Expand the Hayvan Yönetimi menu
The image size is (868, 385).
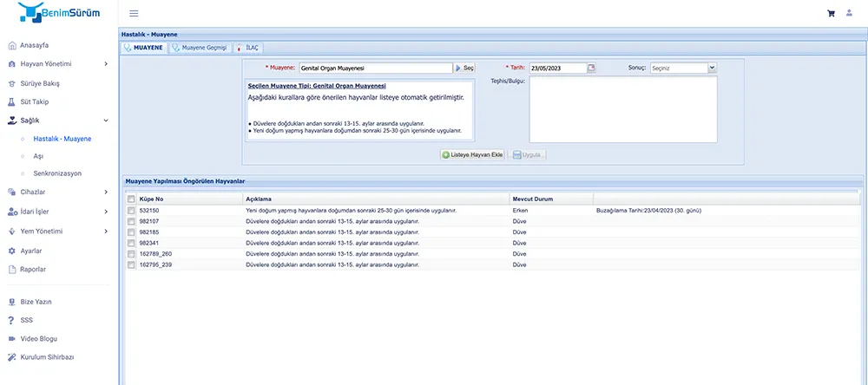(58, 63)
